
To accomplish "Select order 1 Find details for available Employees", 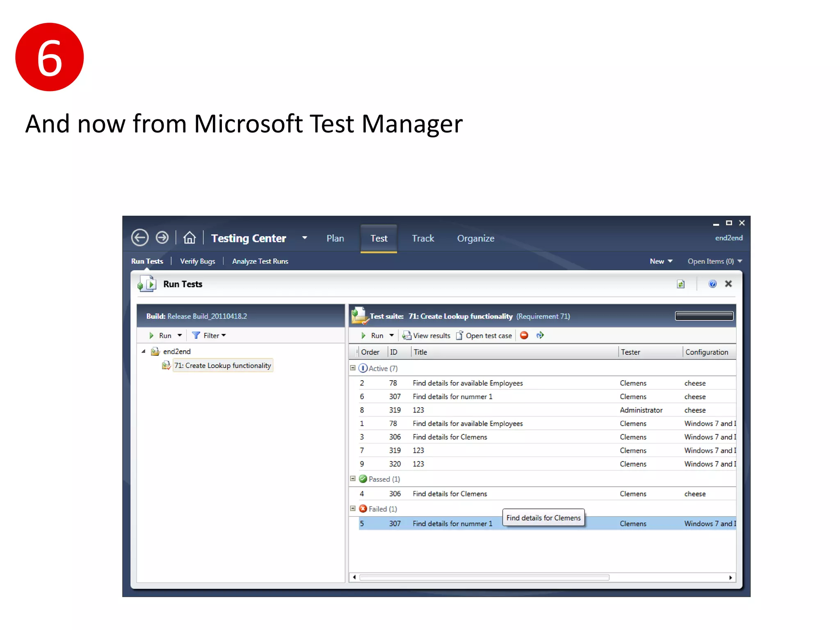I will coord(547,424).
